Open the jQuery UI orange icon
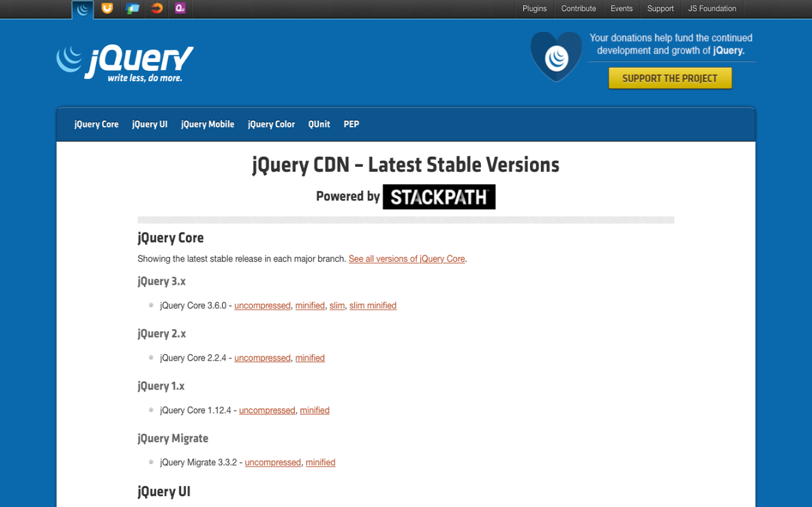812x507 pixels. click(107, 9)
